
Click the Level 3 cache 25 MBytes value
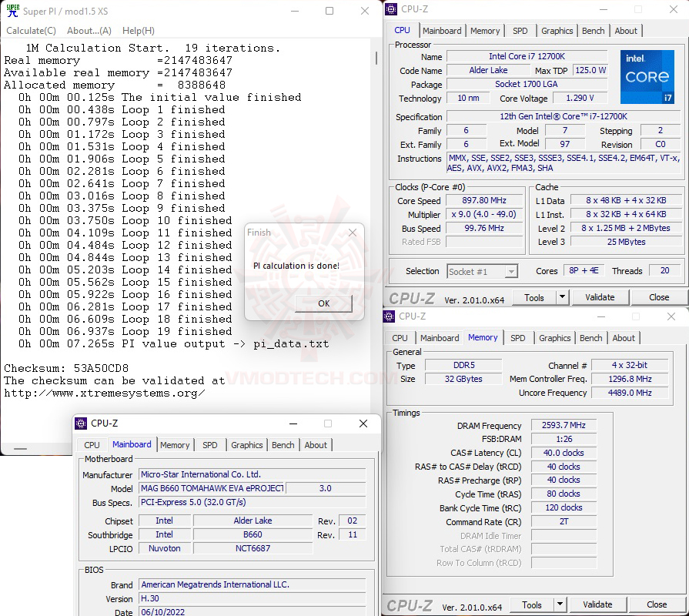click(x=626, y=242)
